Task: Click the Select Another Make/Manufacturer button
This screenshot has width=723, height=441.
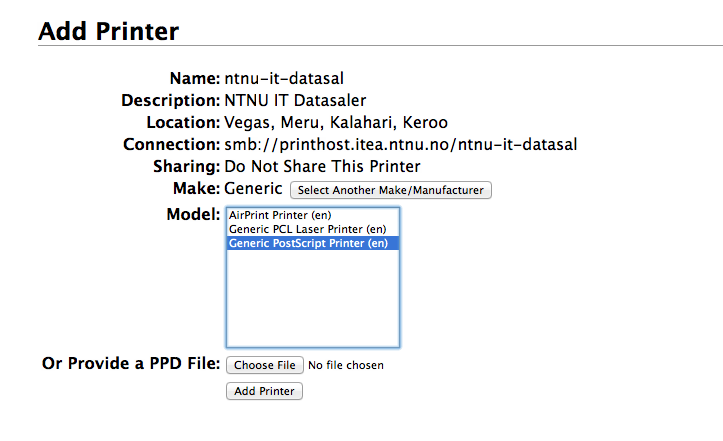Action: (x=391, y=190)
